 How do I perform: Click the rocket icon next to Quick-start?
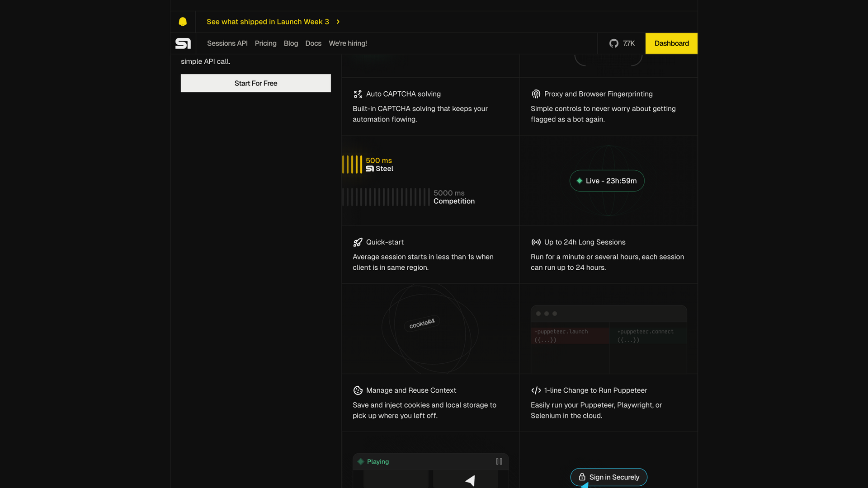[x=358, y=242]
